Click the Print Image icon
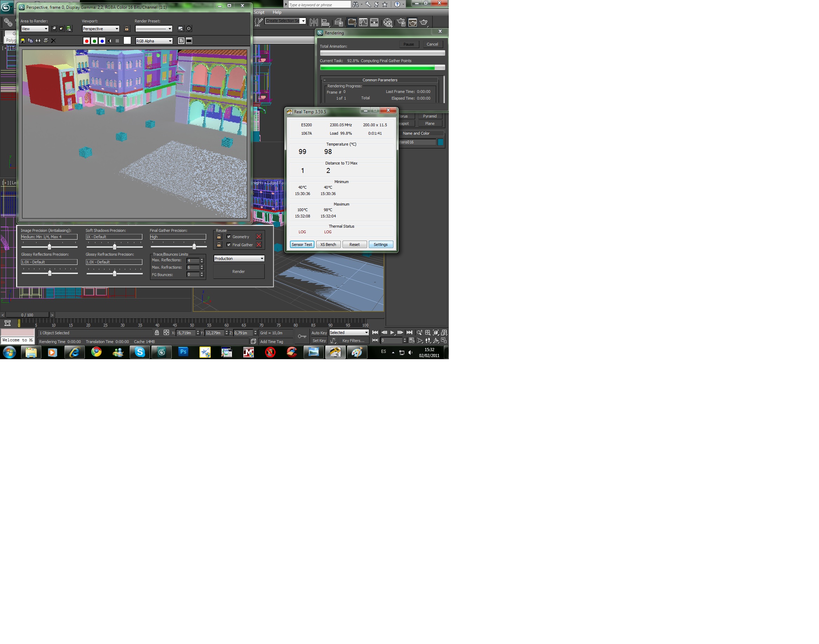Screen dimensions: 819x644 [x=46, y=41]
